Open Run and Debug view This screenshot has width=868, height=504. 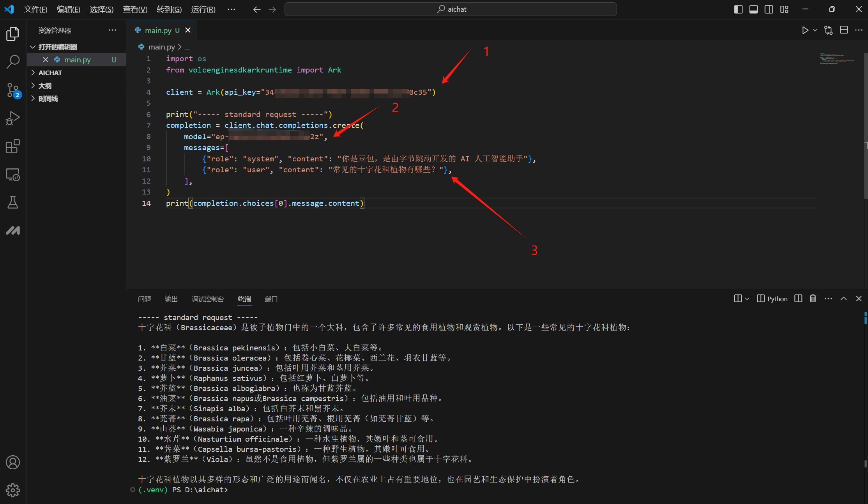[13, 118]
